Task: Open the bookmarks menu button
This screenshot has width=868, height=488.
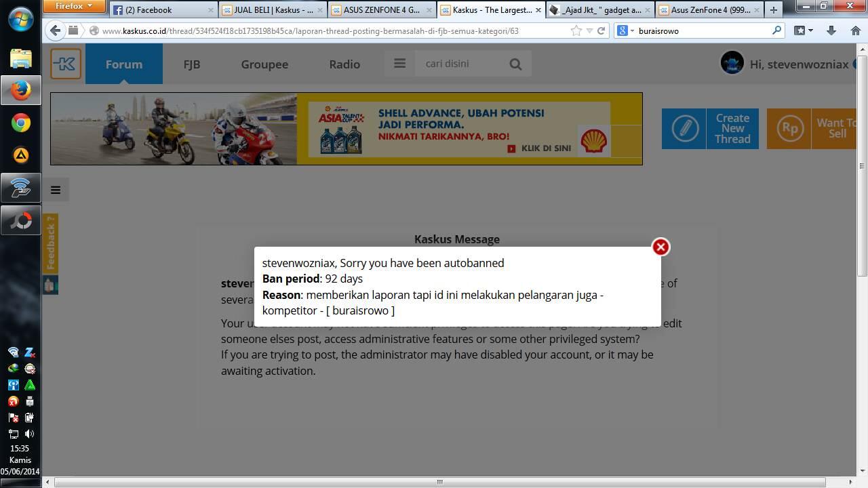Action: click(x=804, y=30)
